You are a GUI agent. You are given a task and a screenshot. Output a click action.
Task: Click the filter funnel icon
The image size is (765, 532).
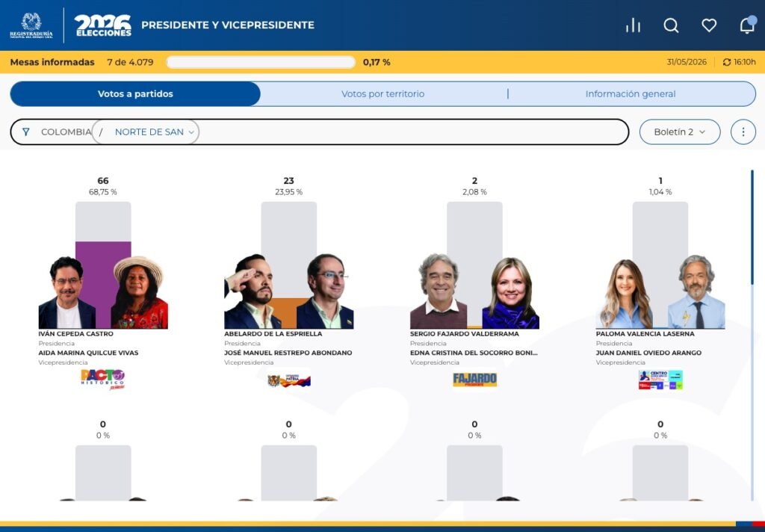(x=26, y=132)
